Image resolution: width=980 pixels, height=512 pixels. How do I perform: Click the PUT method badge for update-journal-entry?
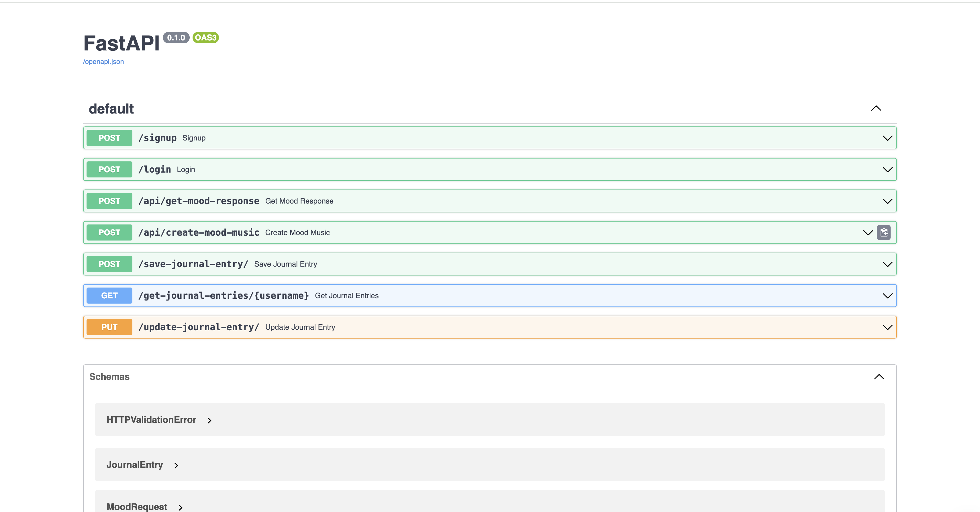coord(109,327)
